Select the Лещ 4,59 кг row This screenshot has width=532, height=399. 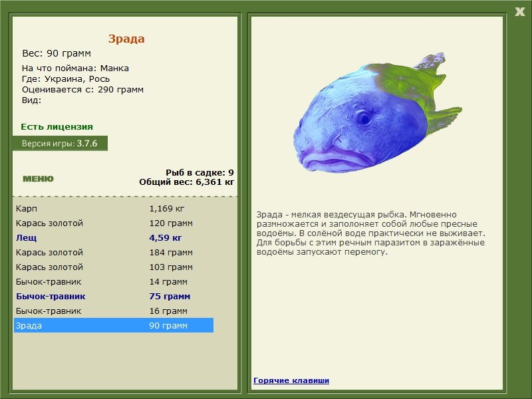[113, 237]
